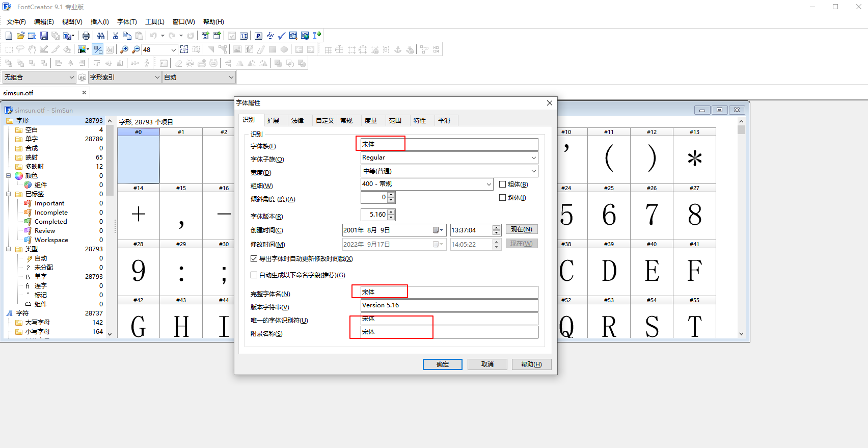Open Find with the binoculars icon

(101, 36)
